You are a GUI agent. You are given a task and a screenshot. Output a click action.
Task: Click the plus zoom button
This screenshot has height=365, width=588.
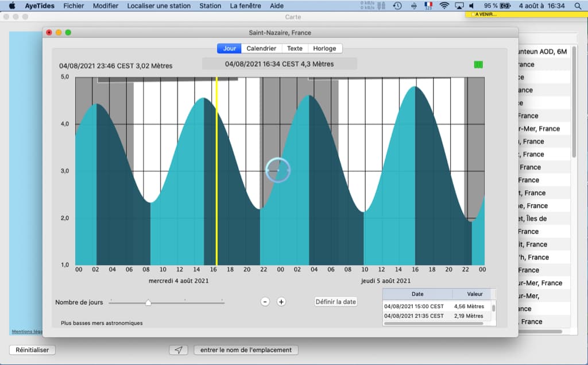[281, 302]
